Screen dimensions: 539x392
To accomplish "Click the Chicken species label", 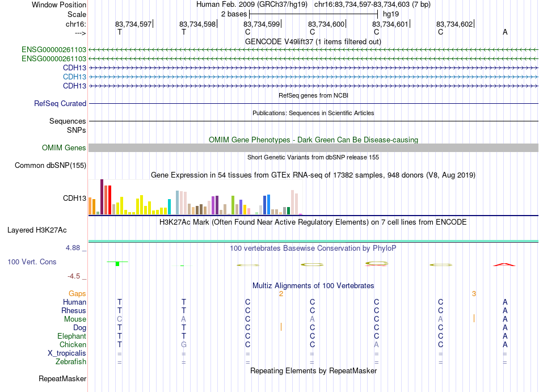I will (73, 344).
